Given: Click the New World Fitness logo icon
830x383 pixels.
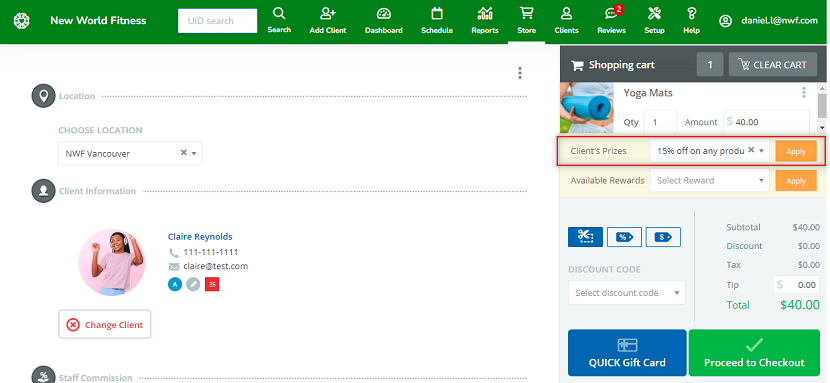Looking at the screenshot, I should pos(21,21).
